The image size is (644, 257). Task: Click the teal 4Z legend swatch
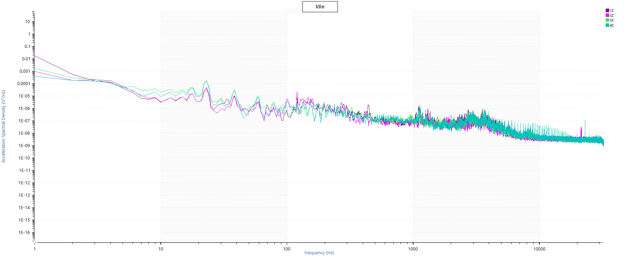point(607,25)
